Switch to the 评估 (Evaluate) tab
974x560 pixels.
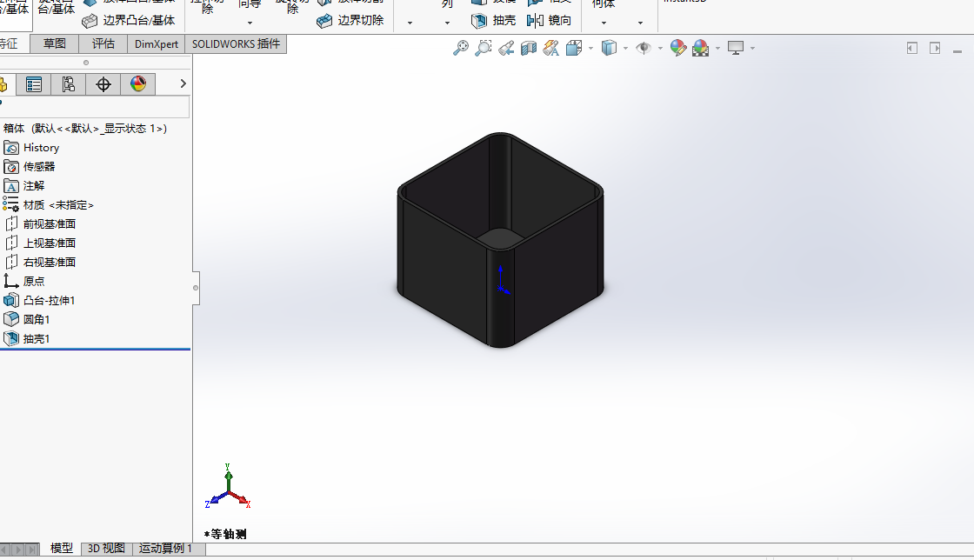click(103, 44)
